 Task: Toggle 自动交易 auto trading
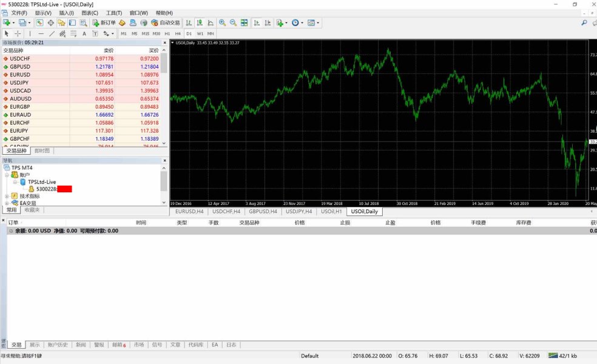click(x=166, y=23)
